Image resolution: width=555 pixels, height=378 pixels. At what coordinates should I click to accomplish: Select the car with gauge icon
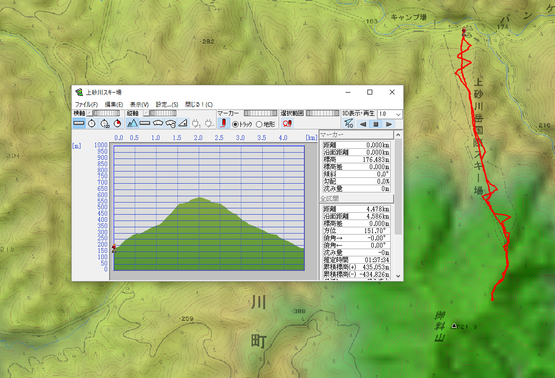171,123
